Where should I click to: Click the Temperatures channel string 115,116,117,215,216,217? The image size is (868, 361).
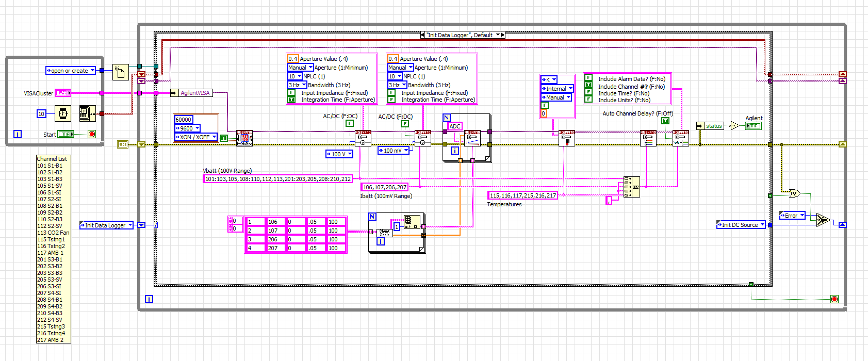point(522,195)
